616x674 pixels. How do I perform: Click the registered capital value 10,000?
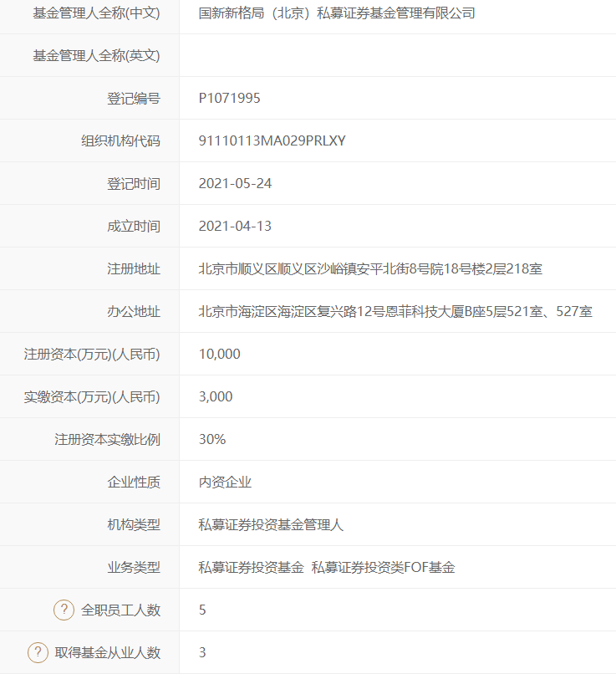pos(219,354)
